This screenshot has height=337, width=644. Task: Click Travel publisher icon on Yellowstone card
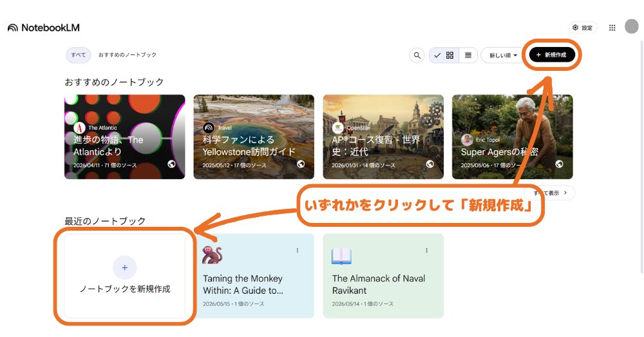click(209, 128)
